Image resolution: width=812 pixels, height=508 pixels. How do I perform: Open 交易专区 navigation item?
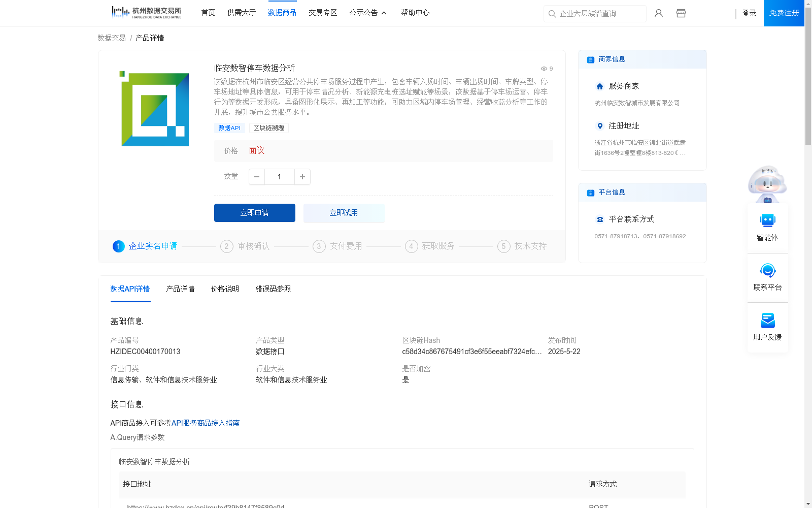323,13
